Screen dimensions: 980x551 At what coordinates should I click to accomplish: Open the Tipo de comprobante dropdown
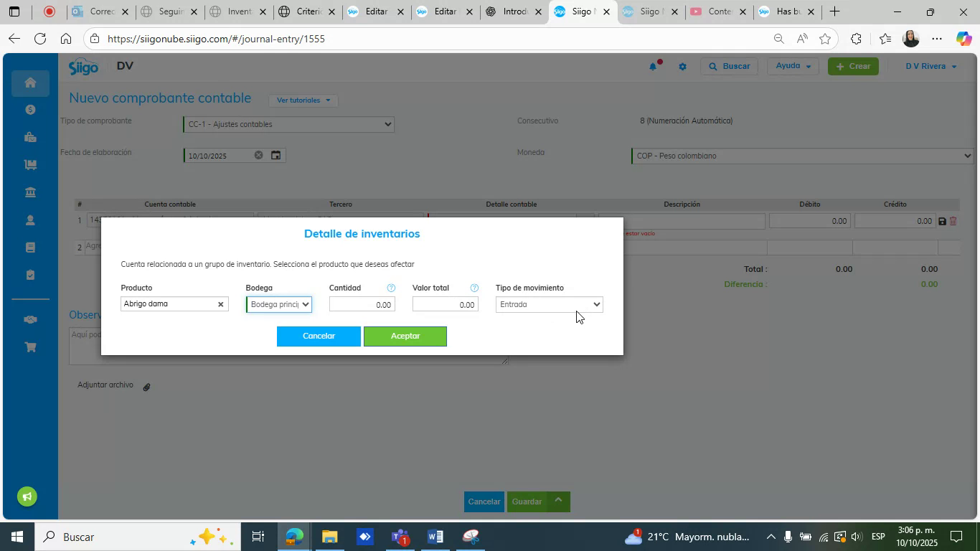[288, 125]
